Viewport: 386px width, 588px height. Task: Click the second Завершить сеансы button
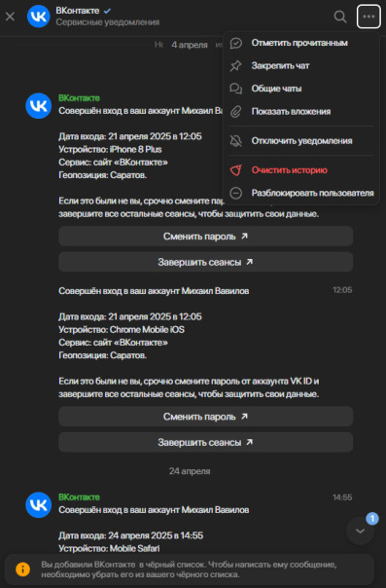[x=205, y=442]
